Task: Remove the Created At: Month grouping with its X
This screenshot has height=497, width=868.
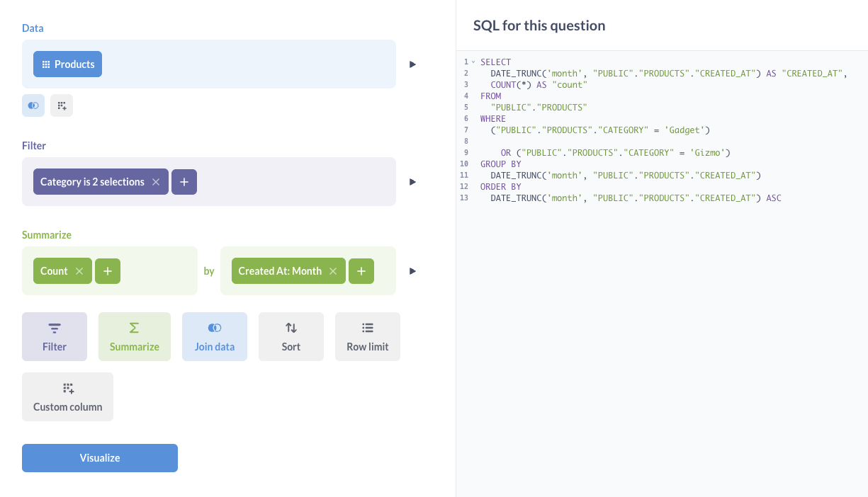Action: click(333, 270)
